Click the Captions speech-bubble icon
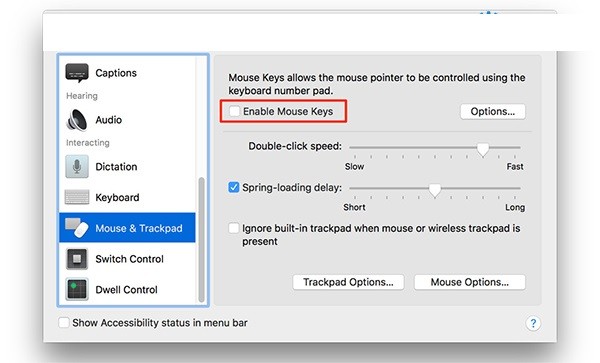600x363 pixels. (77, 73)
